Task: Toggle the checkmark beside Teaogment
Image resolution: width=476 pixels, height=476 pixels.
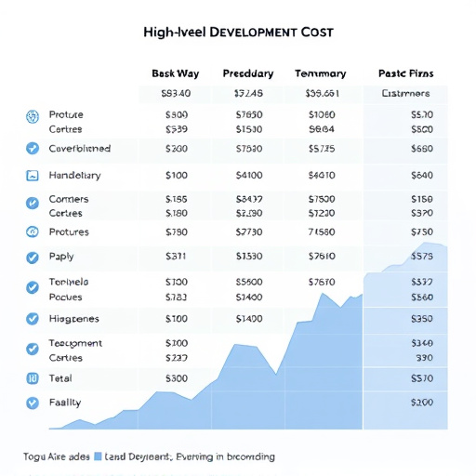Action: 33,349
